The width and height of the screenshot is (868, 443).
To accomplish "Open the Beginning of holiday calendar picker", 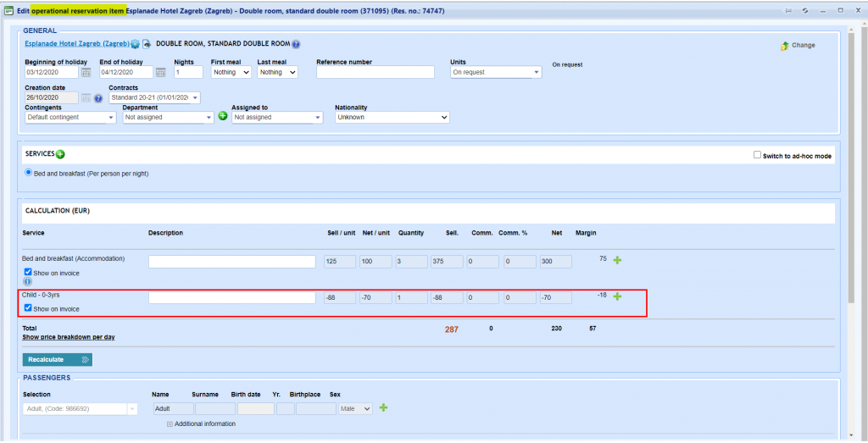I will [86, 73].
